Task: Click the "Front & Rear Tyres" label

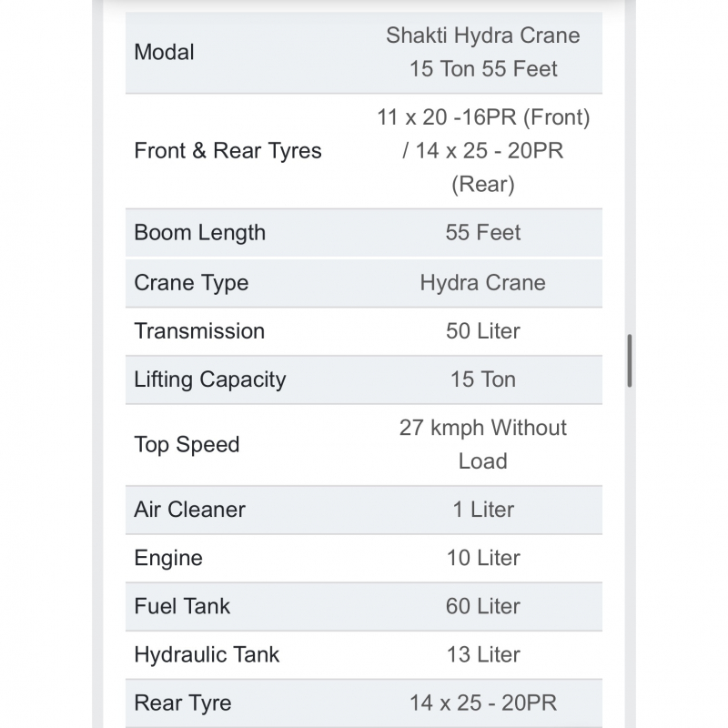Action: pyautogui.click(x=228, y=150)
